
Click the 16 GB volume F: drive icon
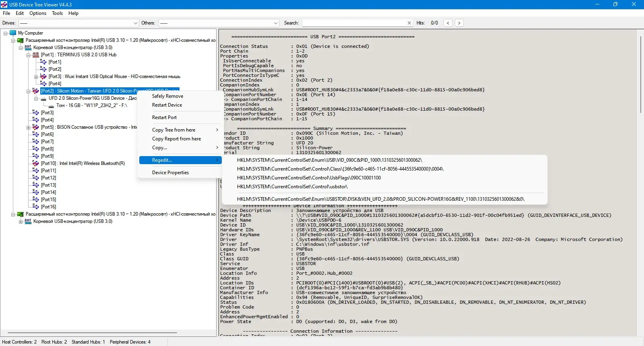pyautogui.click(x=51, y=105)
